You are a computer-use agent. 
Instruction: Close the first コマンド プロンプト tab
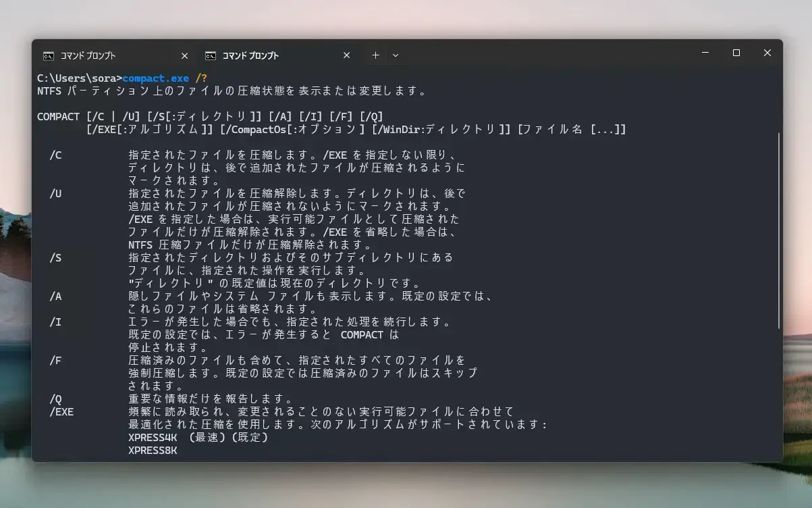click(x=184, y=55)
